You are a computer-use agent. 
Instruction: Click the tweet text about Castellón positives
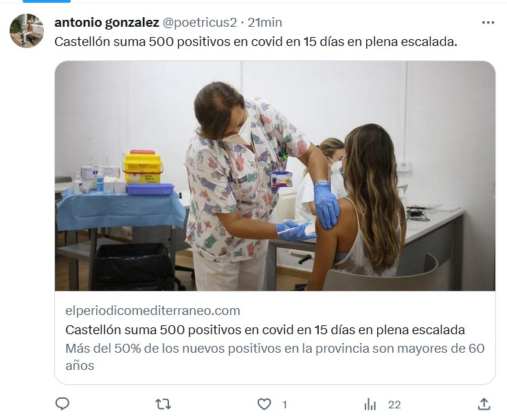pyautogui.click(x=256, y=42)
